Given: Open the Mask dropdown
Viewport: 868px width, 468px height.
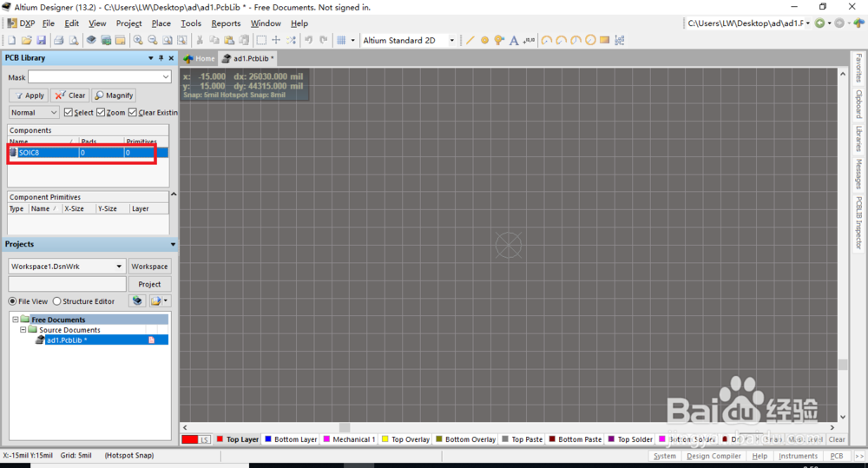Looking at the screenshot, I should (x=166, y=77).
